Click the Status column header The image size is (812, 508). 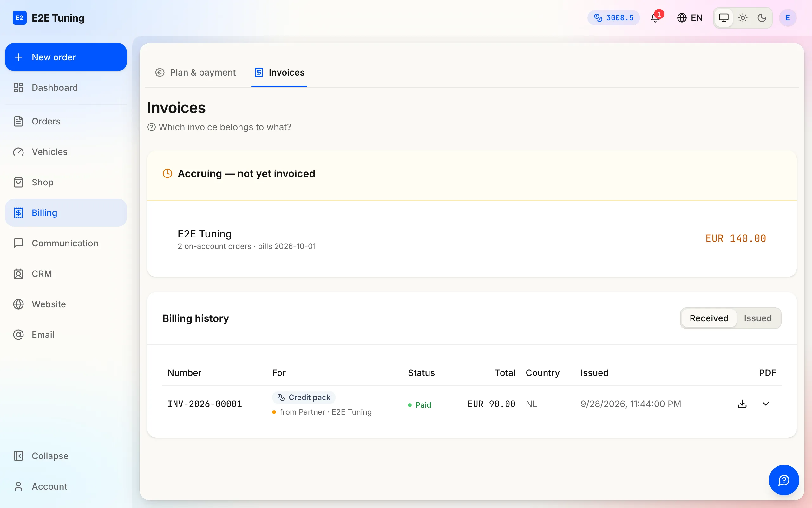(x=421, y=373)
